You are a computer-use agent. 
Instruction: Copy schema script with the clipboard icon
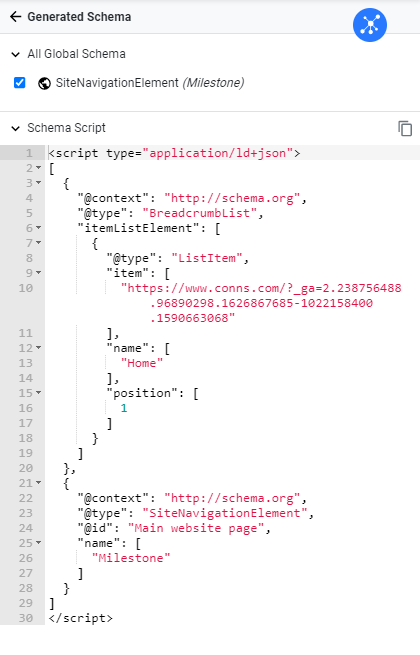click(x=405, y=128)
